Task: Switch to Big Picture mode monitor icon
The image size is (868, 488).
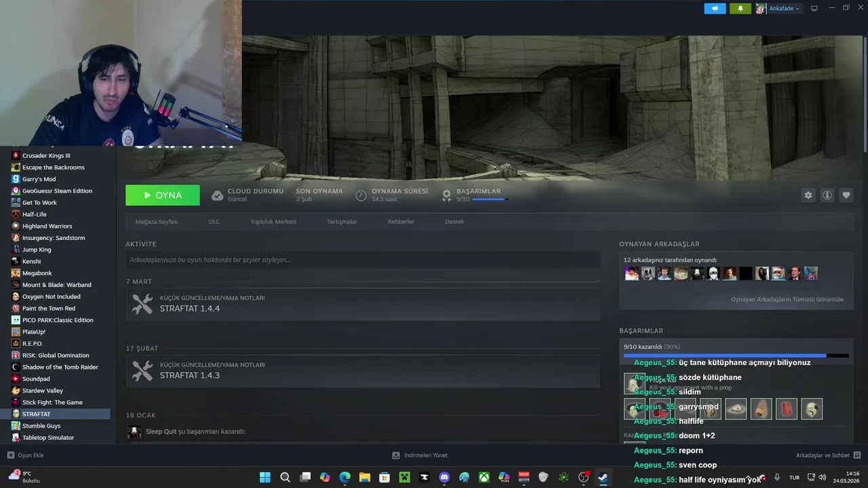Action: [814, 8]
